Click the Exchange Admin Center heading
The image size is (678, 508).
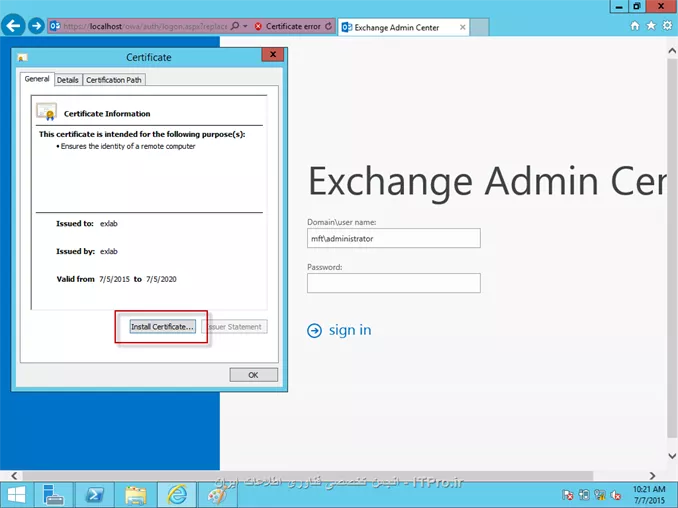point(487,182)
